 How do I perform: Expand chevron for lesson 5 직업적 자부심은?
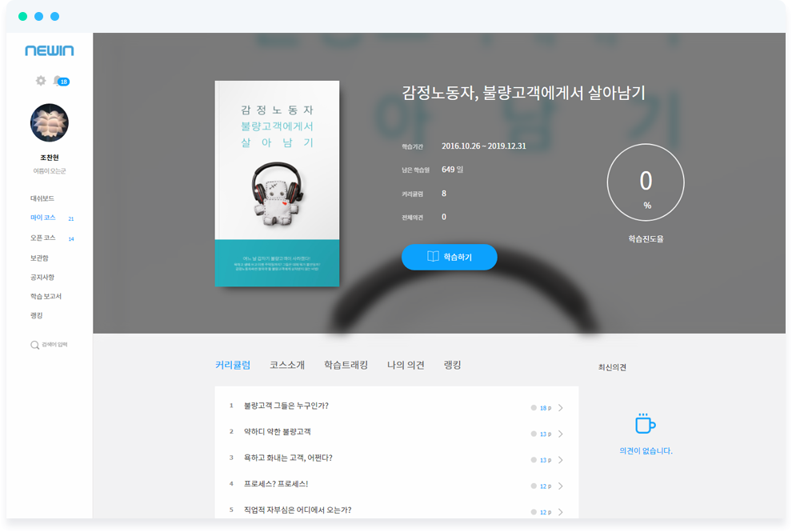(561, 512)
